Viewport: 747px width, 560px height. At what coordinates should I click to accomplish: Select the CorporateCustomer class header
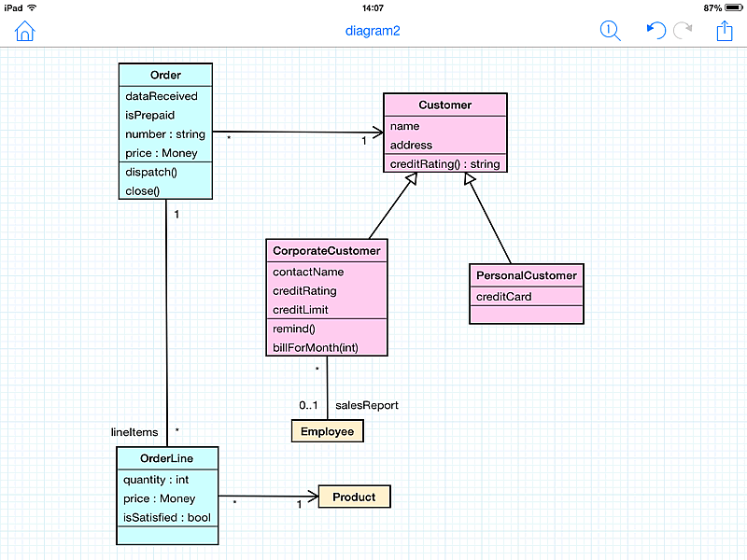point(326,251)
